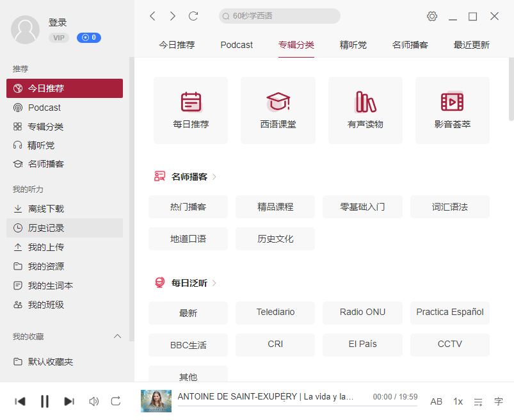Choose the Radio ONU category

[x=362, y=313]
